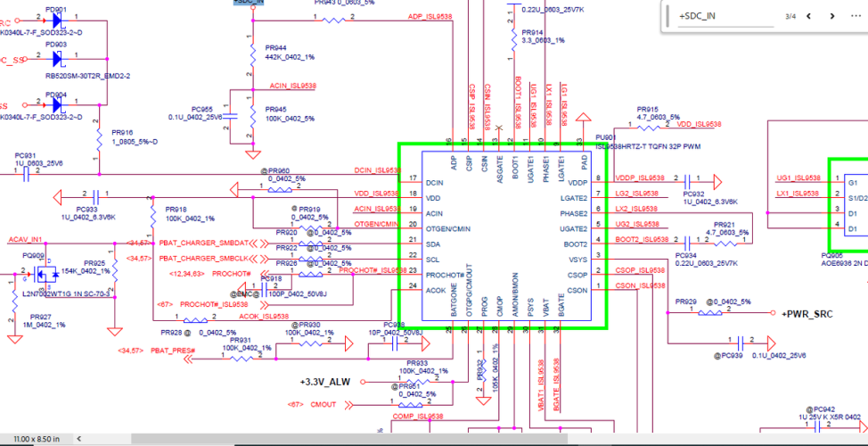Click the scrollbar left arrow button
The width and height of the screenshot is (868, 446).
78,439
